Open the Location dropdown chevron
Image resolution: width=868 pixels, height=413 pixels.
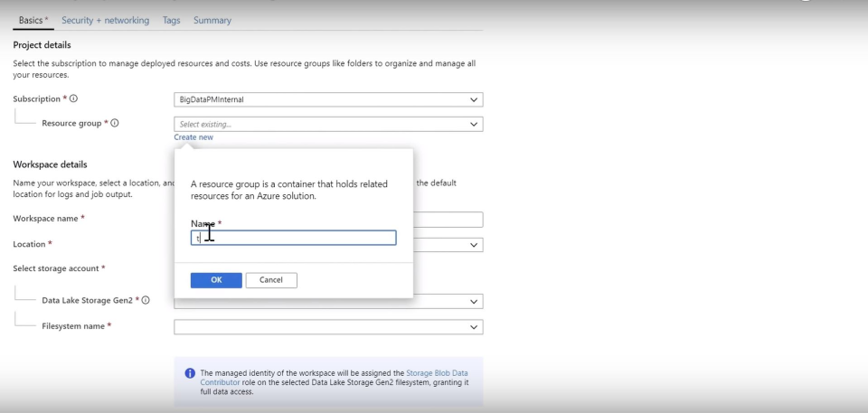click(x=475, y=245)
